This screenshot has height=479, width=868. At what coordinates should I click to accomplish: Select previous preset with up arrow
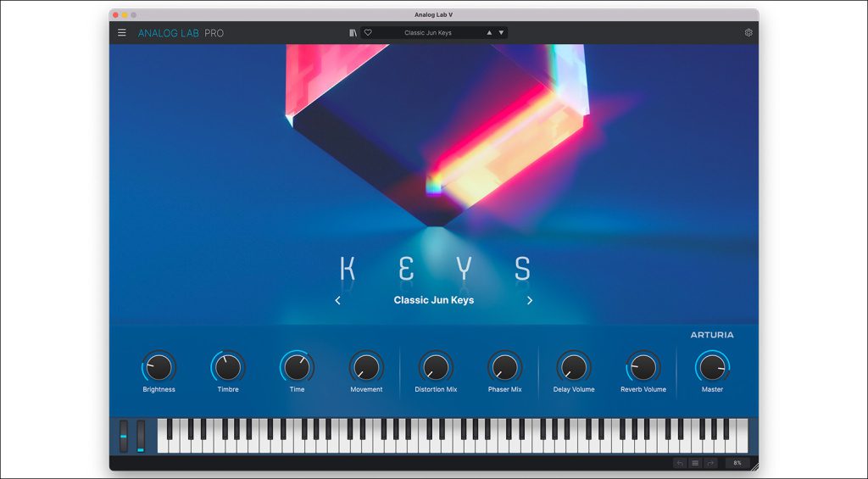pyautogui.click(x=489, y=33)
